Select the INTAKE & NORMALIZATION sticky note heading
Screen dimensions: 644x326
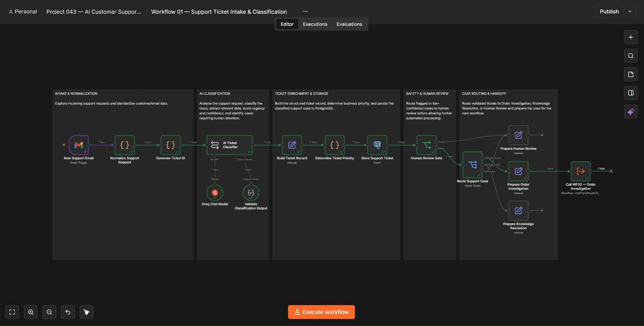(76, 94)
